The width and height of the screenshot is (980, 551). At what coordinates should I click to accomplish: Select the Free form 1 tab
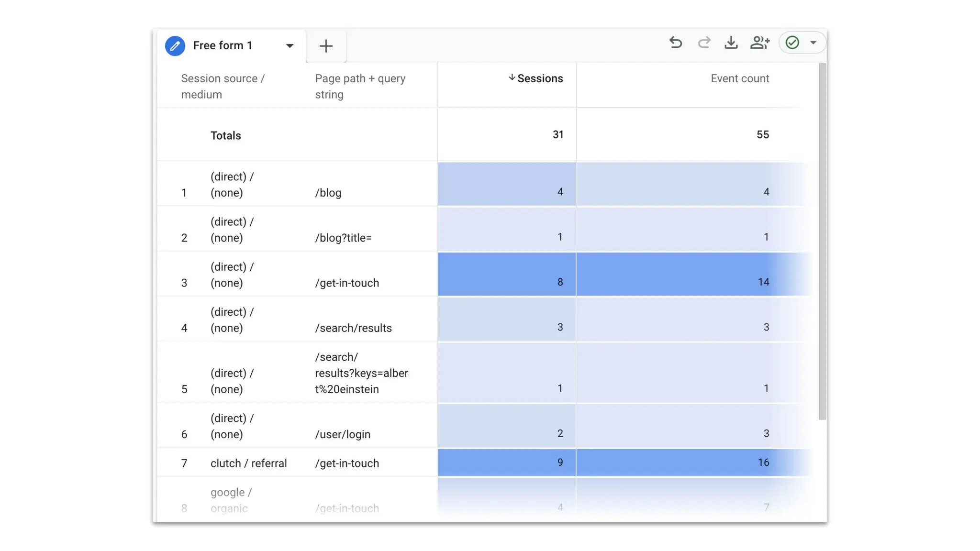pyautogui.click(x=223, y=46)
